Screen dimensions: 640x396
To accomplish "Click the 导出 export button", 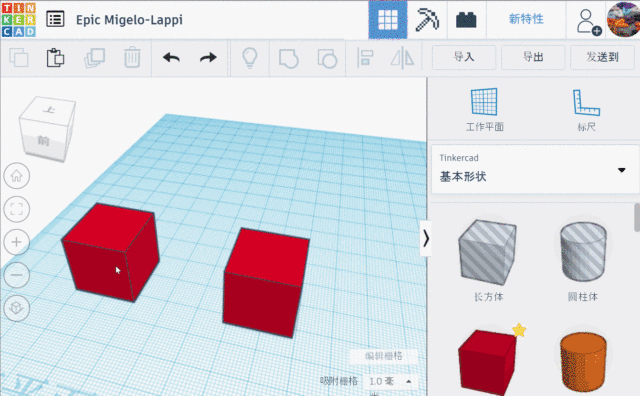I will tap(533, 57).
